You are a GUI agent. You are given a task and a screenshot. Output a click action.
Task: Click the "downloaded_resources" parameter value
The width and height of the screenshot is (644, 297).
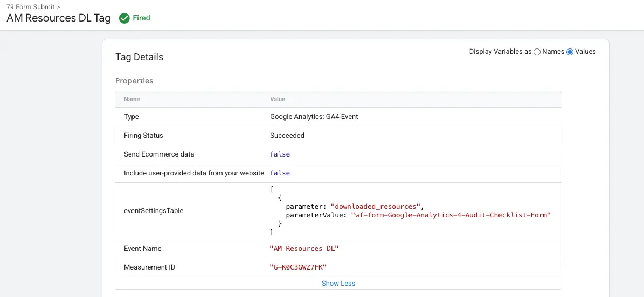376,206
